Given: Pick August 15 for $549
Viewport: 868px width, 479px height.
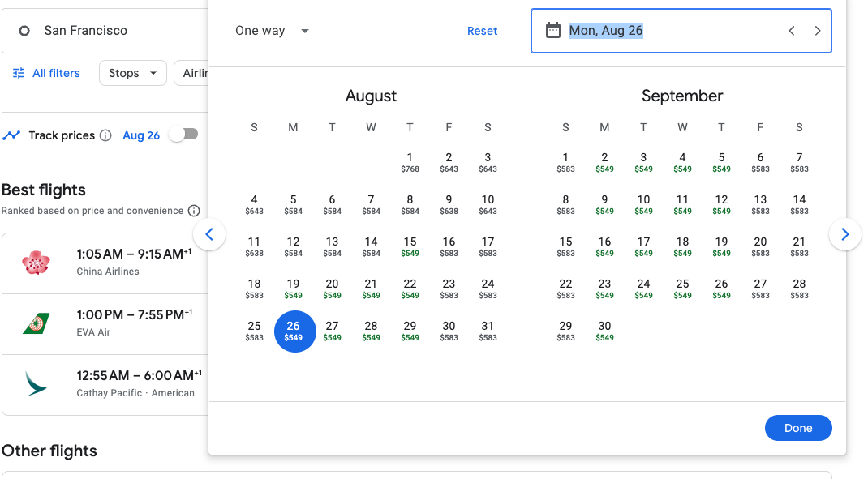Looking at the screenshot, I should point(410,246).
